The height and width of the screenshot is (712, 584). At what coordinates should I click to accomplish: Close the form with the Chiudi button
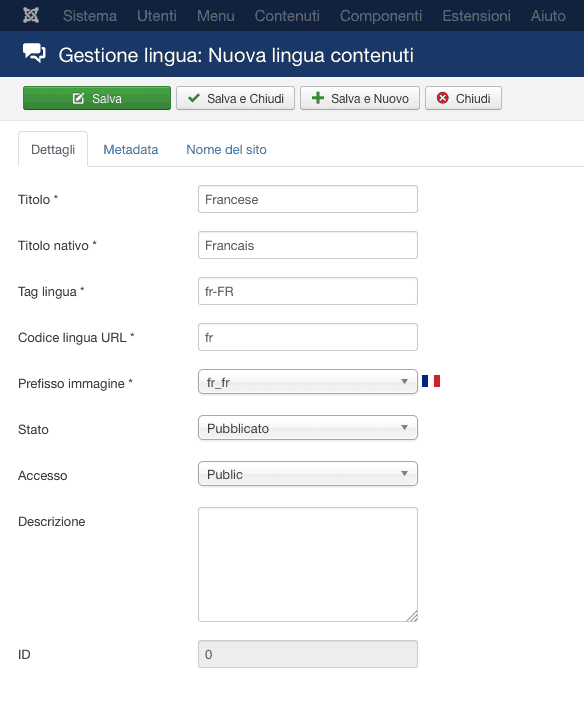pyautogui.click(x=463, y=98)
